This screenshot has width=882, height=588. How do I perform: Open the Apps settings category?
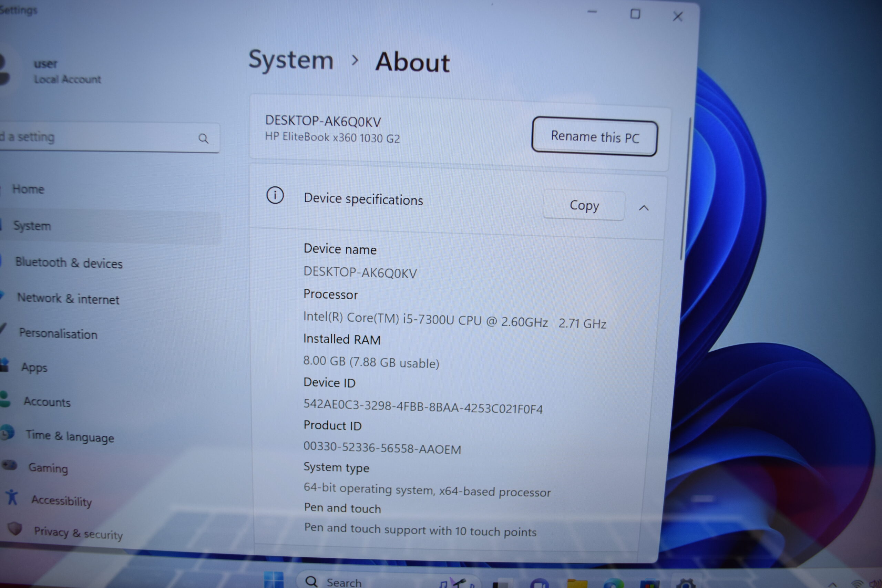click(34, 368)
